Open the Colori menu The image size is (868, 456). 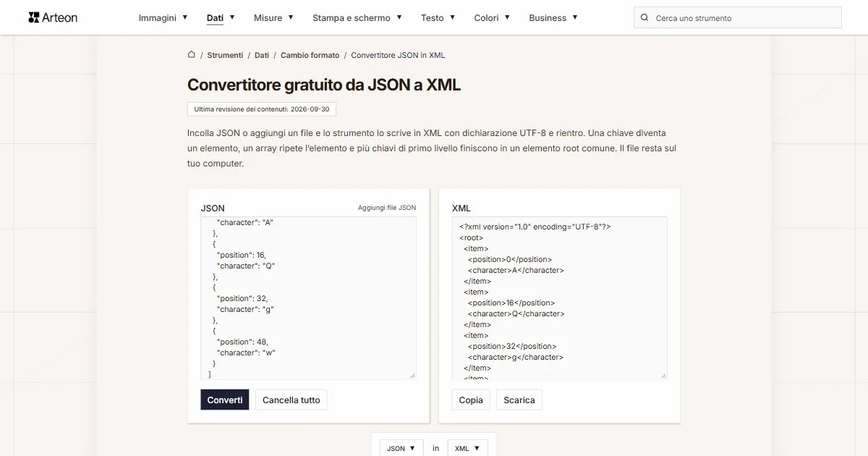tap(492, 17)
